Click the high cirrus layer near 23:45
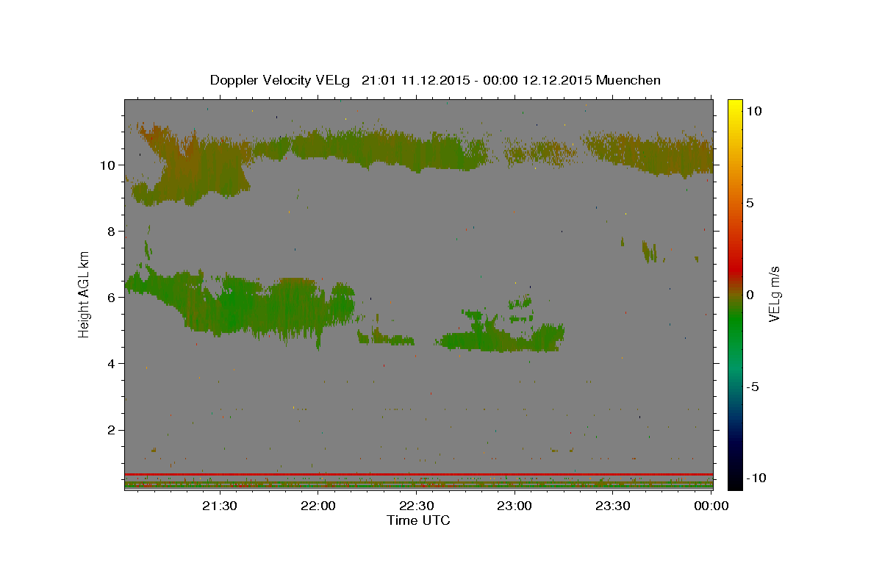 tap(647, 154)
